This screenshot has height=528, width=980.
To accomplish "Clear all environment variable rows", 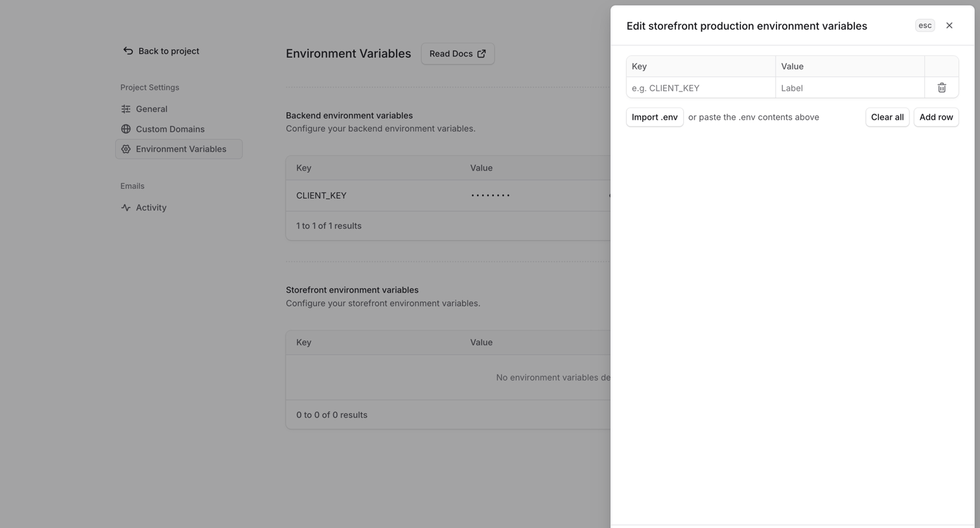I will [887, 117].
